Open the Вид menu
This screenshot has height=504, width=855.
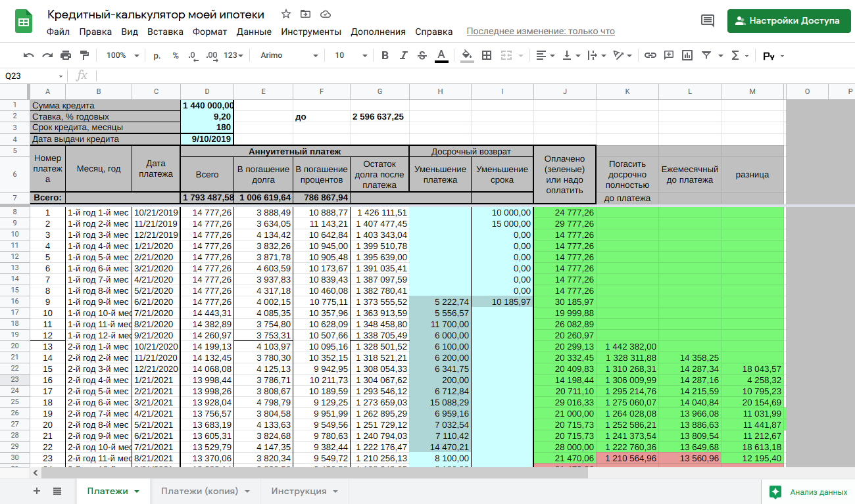pos(130,32)
